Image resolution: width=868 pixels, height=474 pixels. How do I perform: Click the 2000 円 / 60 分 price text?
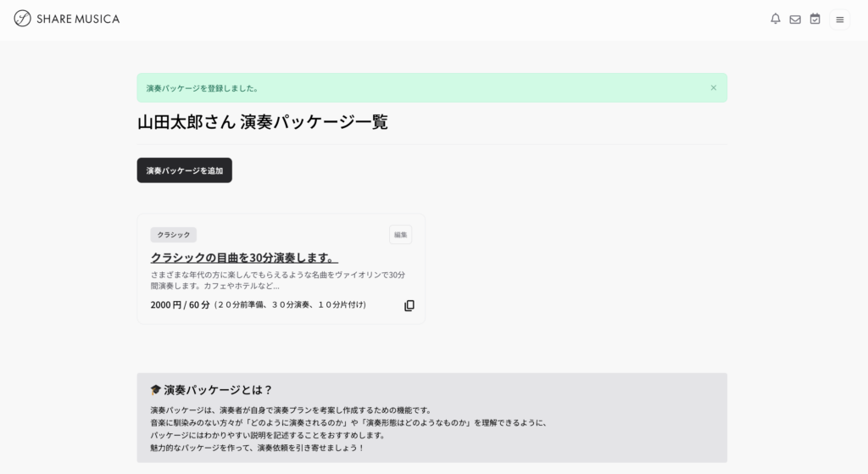pyautogui.click(x=180, y=304)
